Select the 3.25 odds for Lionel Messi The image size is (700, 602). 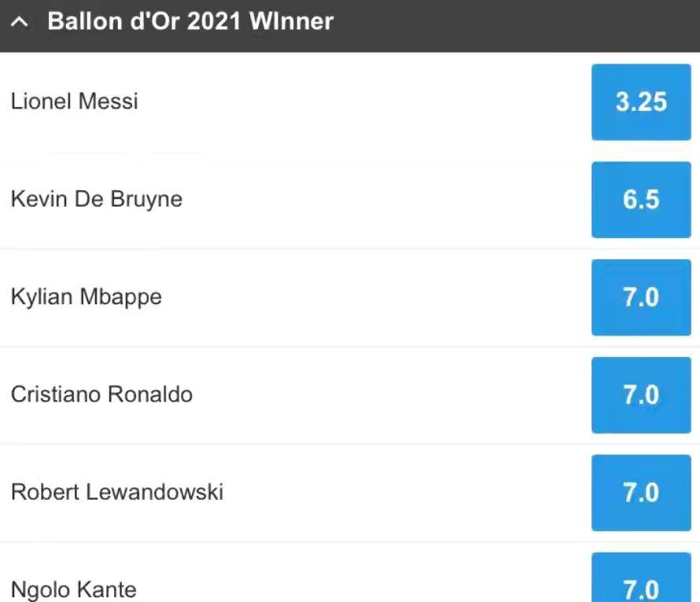coord(641,102)
